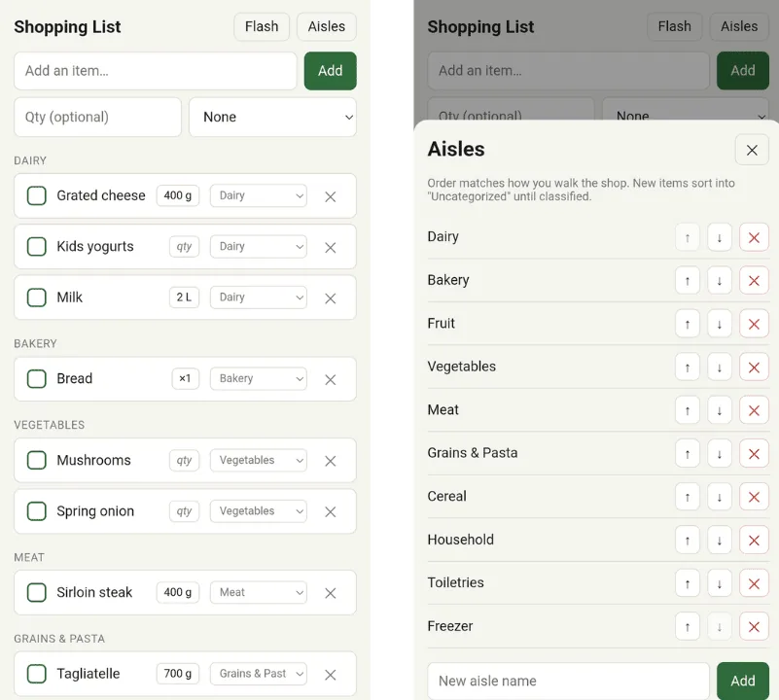Tick the Tagliatelle checkbox

(37, 674)
